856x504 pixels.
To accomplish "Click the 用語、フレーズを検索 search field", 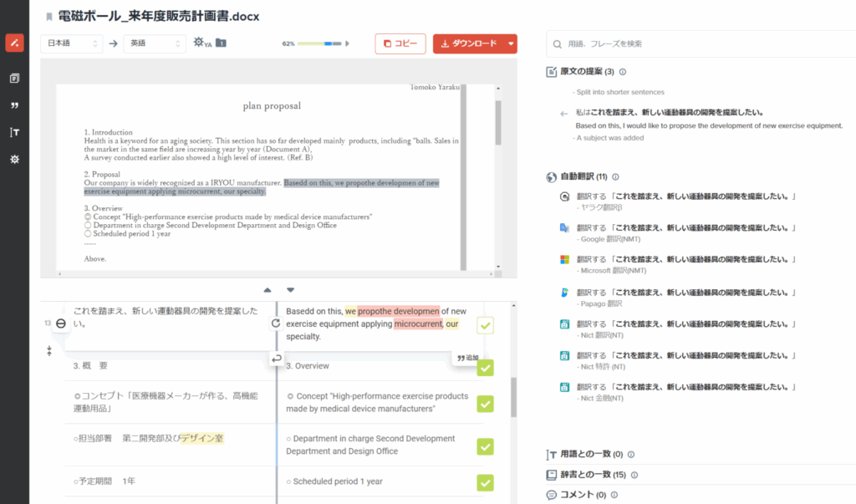I will 702,43.
